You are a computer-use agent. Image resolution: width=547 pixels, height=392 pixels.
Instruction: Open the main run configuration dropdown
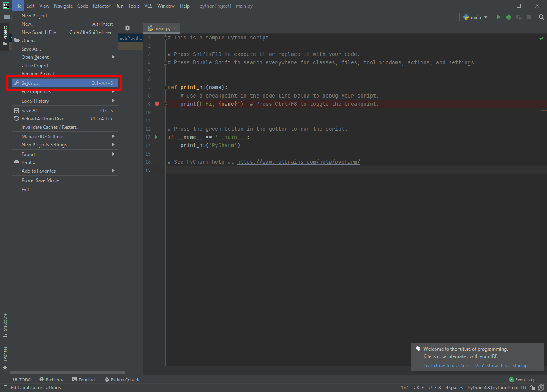pos(475,17)
